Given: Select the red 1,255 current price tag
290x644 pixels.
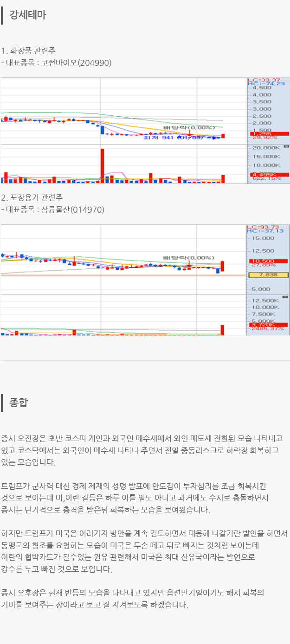Looking at the screenshot, I should point(263,134).
